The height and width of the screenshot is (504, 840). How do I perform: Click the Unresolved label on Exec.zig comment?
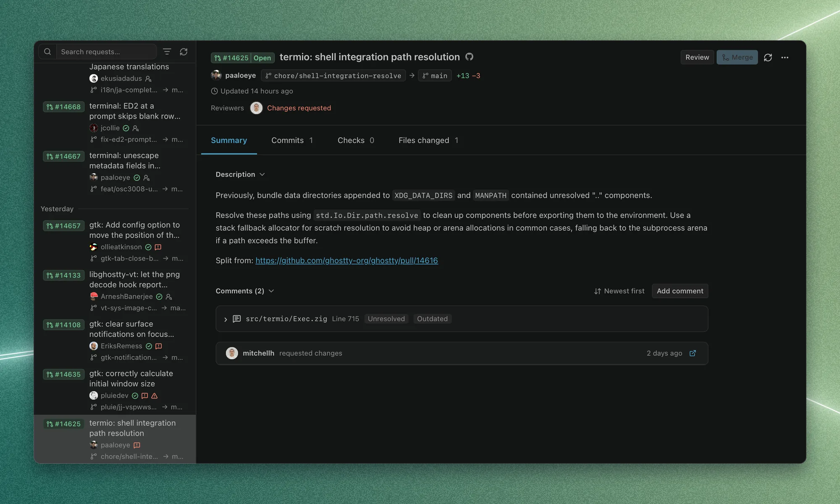(386, 319)
